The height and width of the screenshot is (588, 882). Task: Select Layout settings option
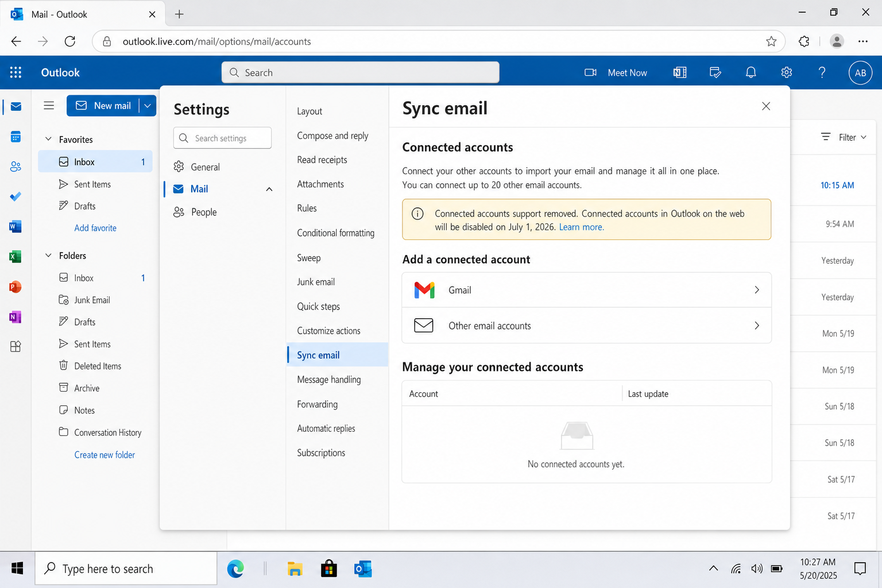coord(310,111)
